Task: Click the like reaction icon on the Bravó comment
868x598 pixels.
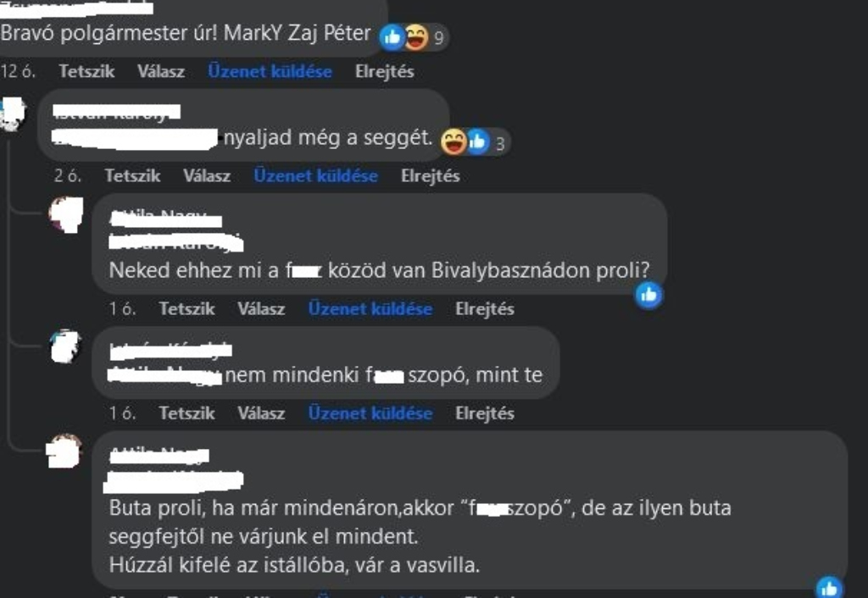Action: click(392, 37)
